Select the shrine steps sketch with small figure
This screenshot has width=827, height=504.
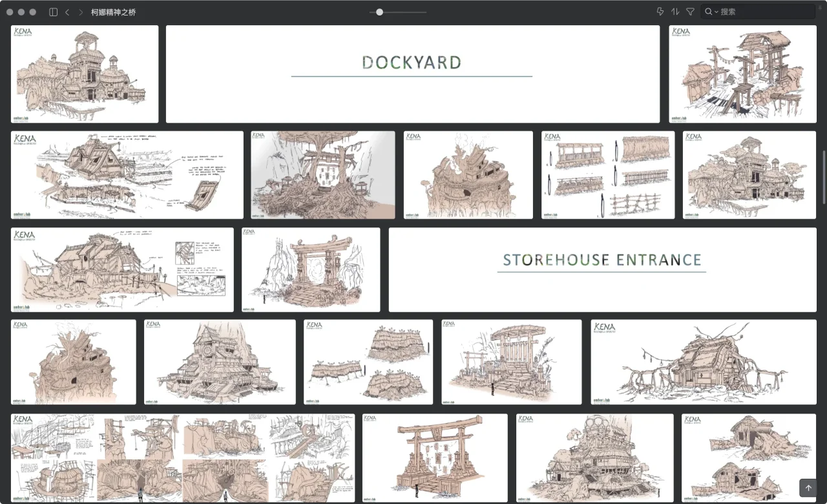512,362
